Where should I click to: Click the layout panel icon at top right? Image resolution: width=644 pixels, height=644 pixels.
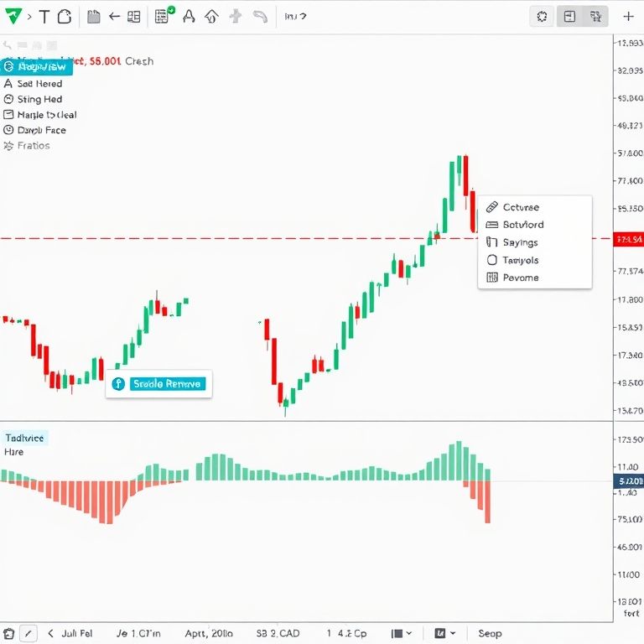[x=569, y=16]
